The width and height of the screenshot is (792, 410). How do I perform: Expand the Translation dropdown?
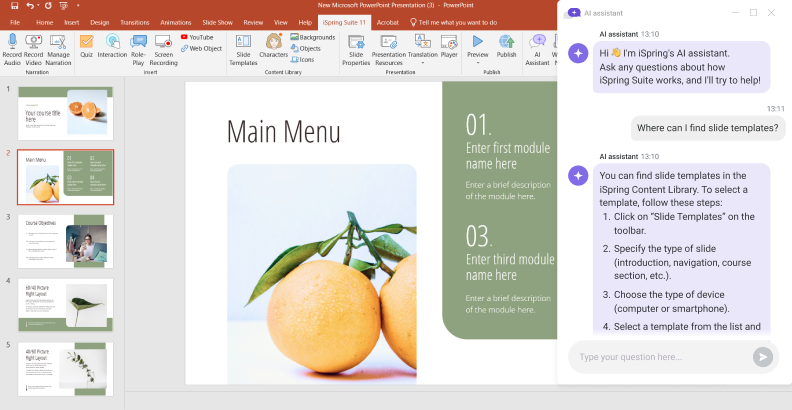click(422, 63)
